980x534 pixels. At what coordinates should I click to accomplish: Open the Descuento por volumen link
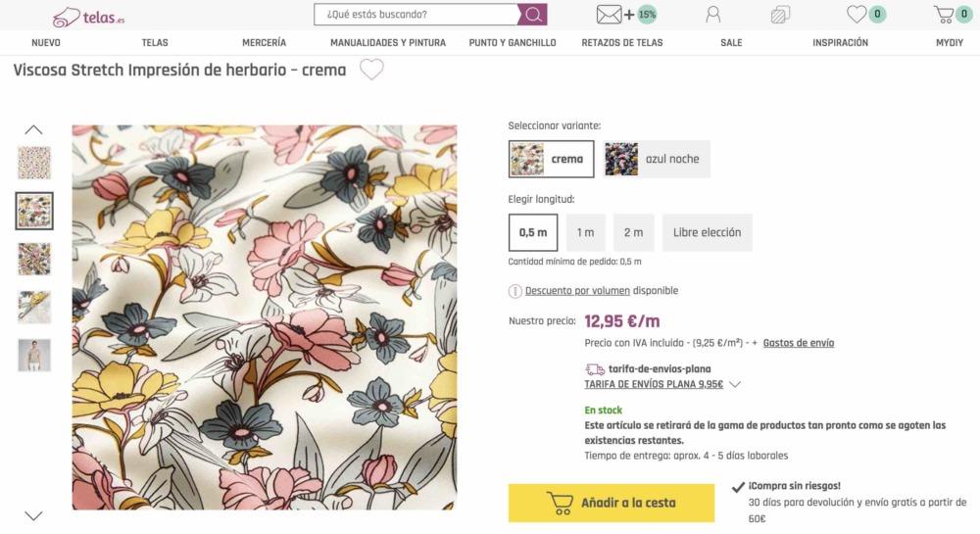[577, 291]
